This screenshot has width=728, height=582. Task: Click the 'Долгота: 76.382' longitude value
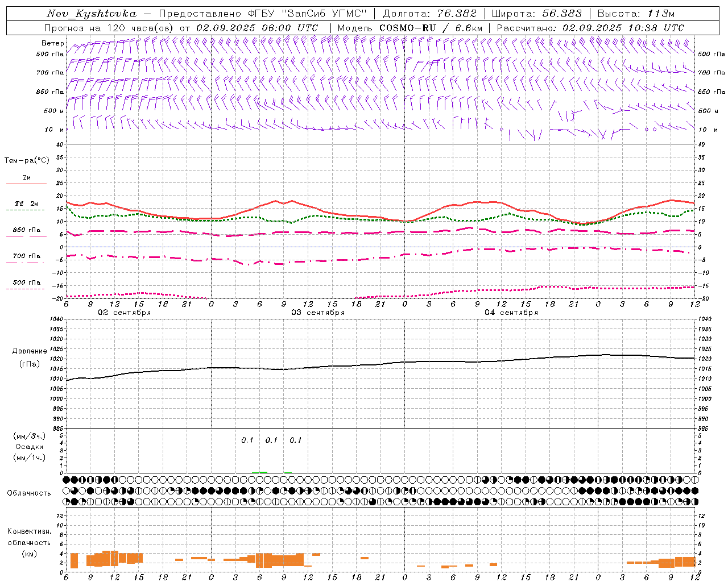click(430, 14)
